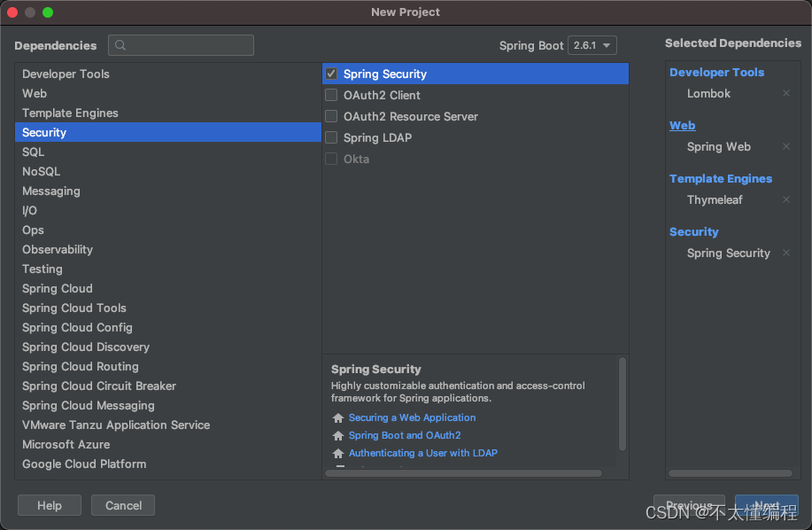812x530 pixels.
Task: Select the SQL category
Action: pos(168,152)
